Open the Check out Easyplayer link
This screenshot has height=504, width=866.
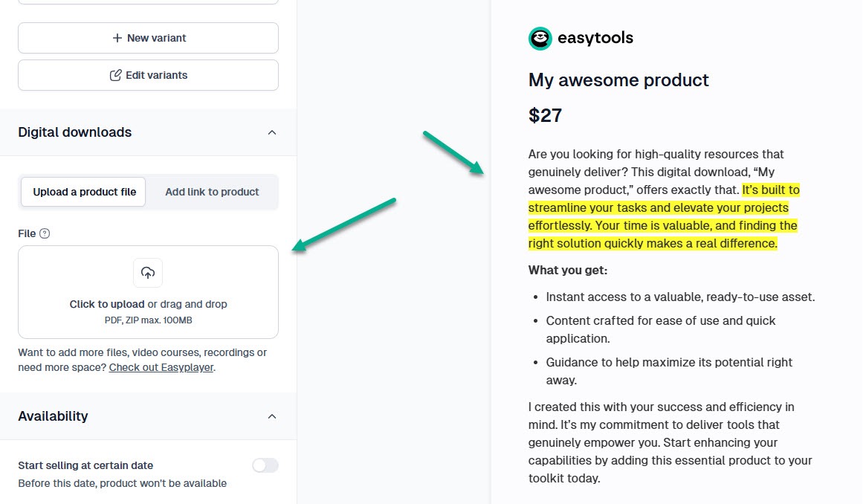click(161, 367)
